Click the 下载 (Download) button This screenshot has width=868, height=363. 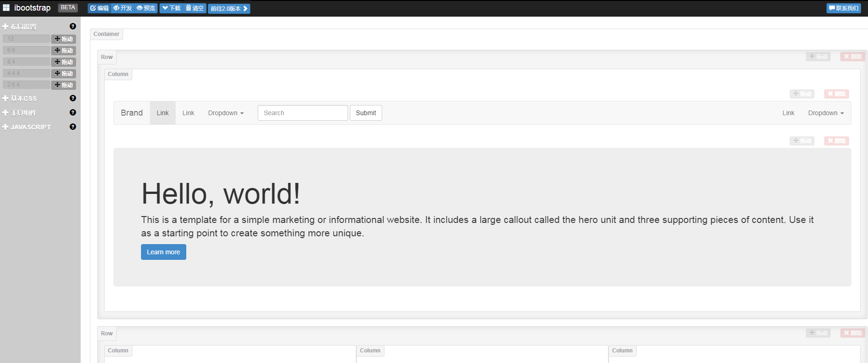171,8
